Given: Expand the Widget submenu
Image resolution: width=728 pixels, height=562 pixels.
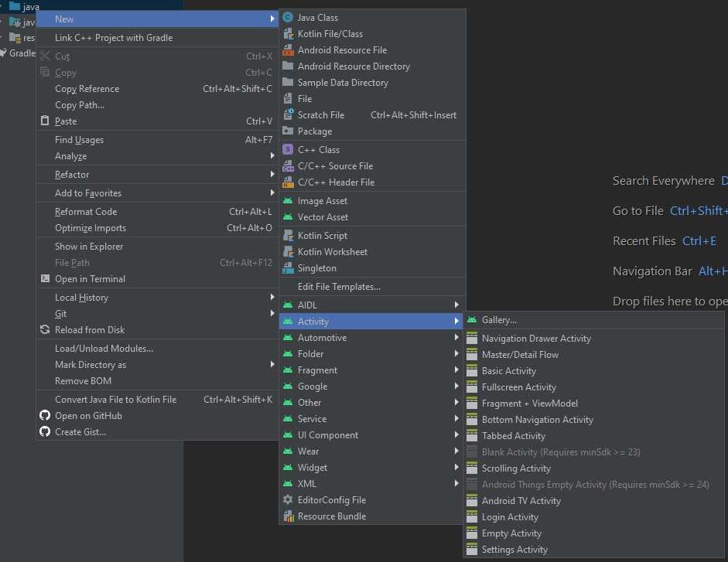Looking at the screenshot, I should 456,467.
